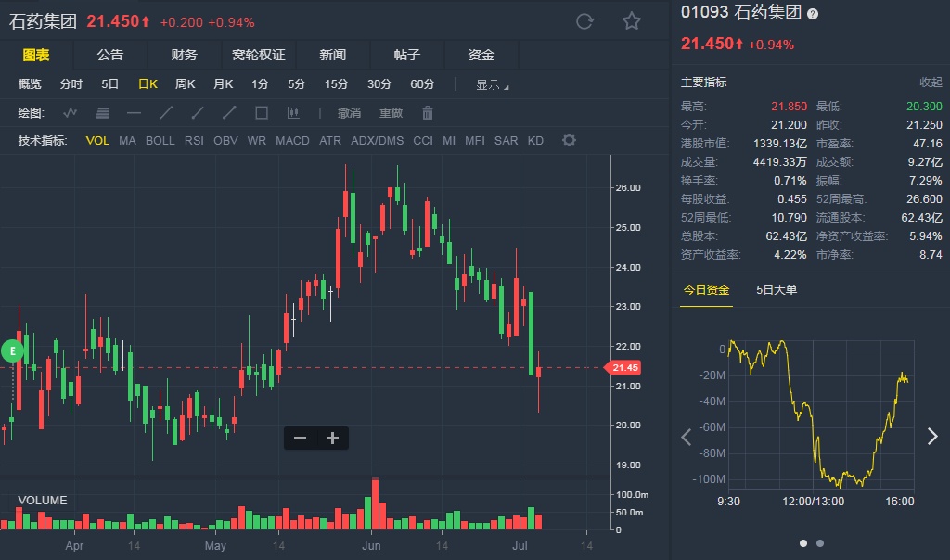Collapse main indicators with 收起
This screenshot has height=560, width=950.
coord(931,83)
